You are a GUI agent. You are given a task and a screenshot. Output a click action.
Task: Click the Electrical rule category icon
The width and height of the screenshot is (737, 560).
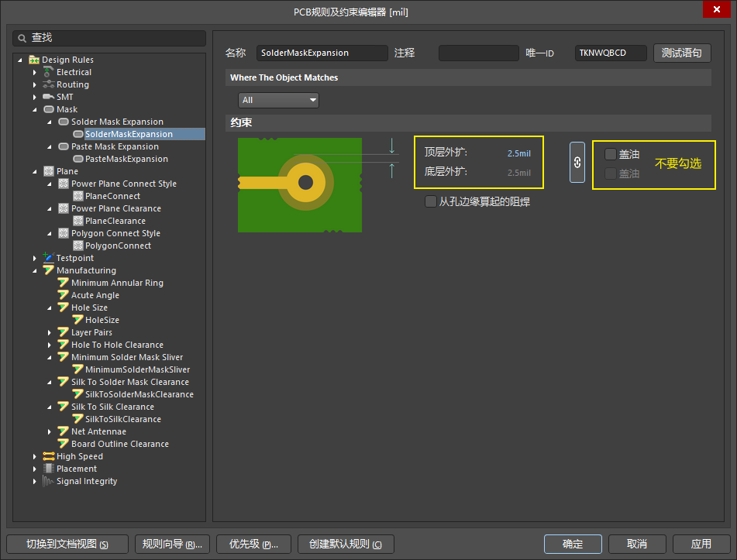pyautogui.click(x=49, y=72)
